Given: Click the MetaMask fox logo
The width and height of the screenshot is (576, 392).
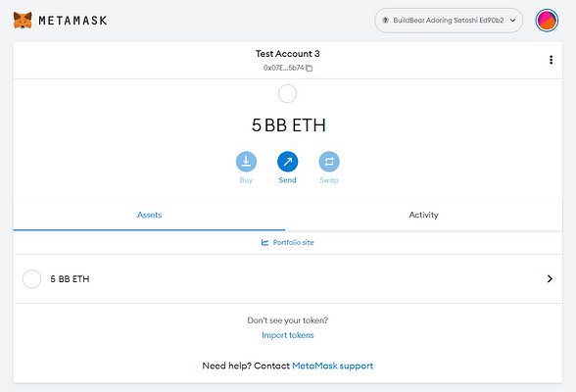Looking at the screenshot, I should [23, 20].
